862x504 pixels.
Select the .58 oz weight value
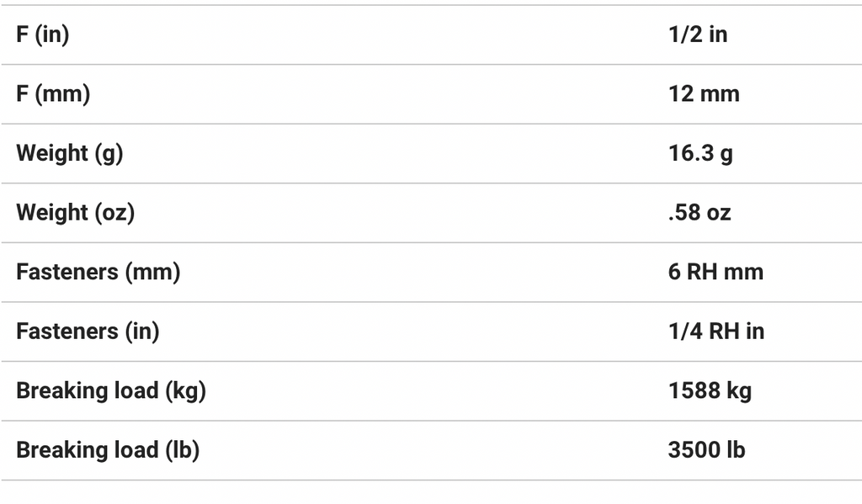pyautogui.click(x=700, y=213)
